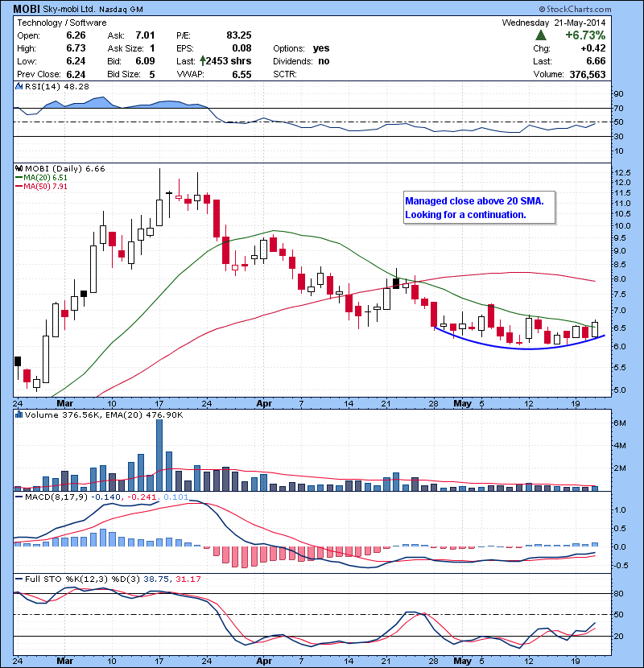This screenshot has width=644, height=668.
Task: Click the EMA(20) 476.90K volume label
Action: click(142, 414)
